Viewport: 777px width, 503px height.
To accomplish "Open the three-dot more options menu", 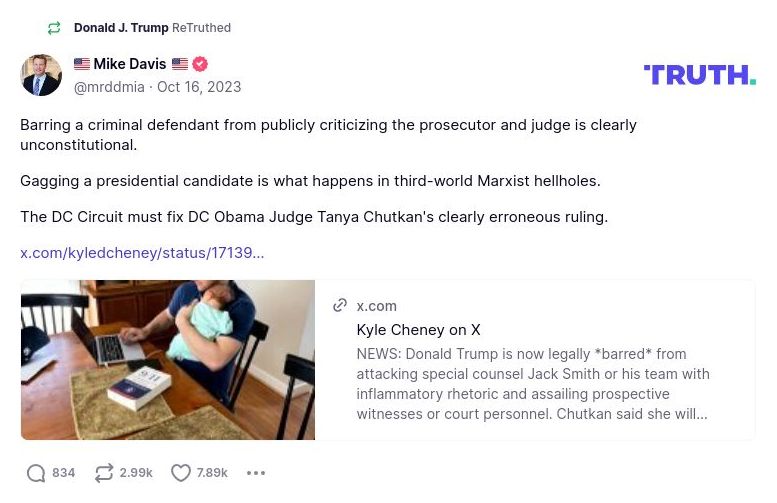I will [256, 473].
